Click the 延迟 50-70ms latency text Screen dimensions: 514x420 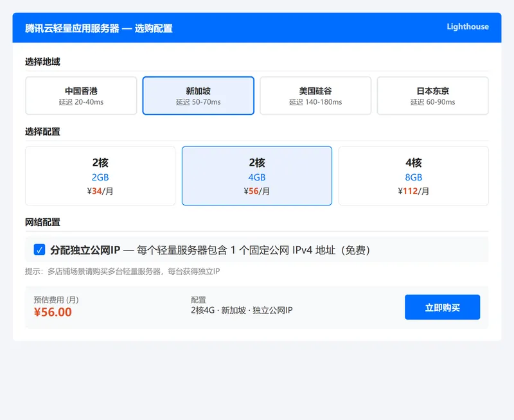click(199, 102)
